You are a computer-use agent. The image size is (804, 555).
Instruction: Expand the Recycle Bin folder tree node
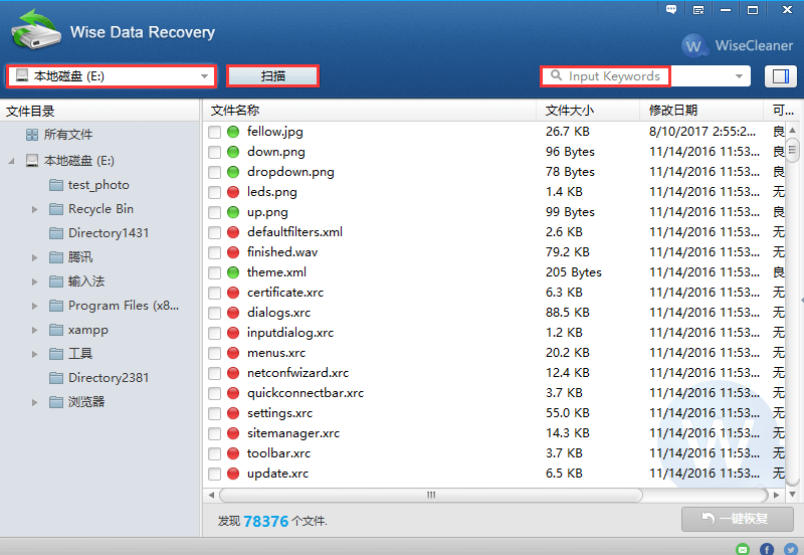[35, 209]
